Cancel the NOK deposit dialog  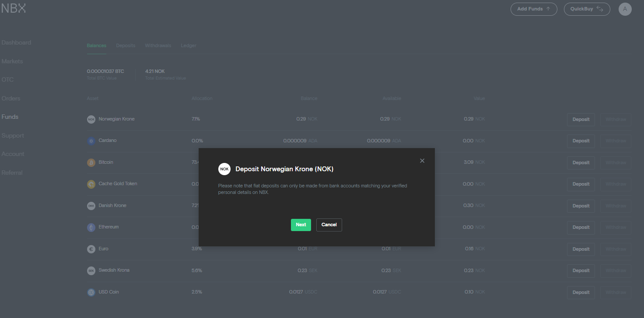[x=329, y=225]
